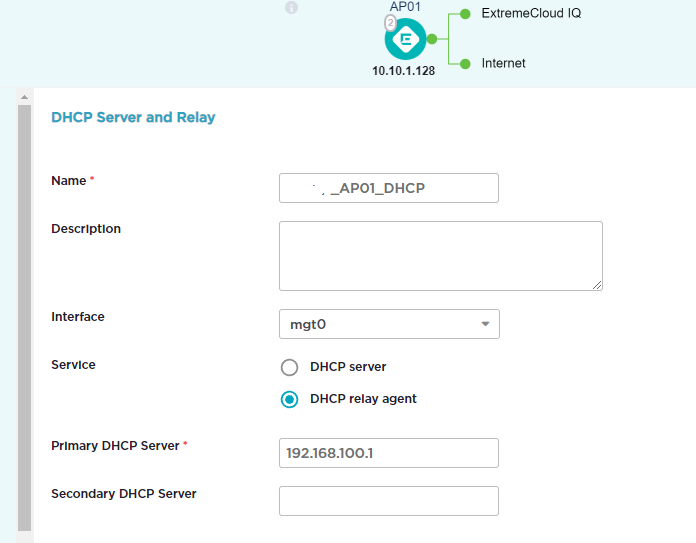Click the Internet connection label
The image size is (696, 543).
(x=503, y=63)
